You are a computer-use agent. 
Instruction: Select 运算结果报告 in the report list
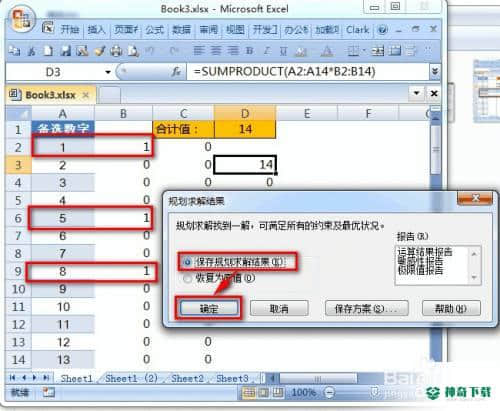425,252
